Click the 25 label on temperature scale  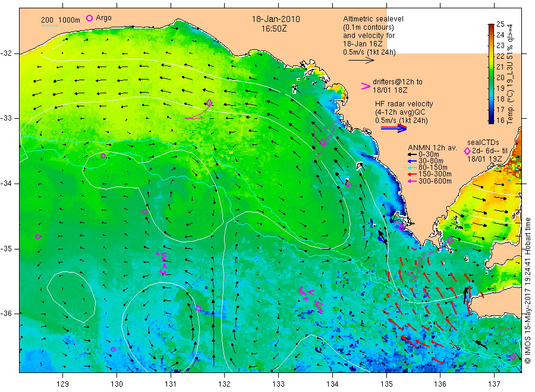click(x=500, y=24)
